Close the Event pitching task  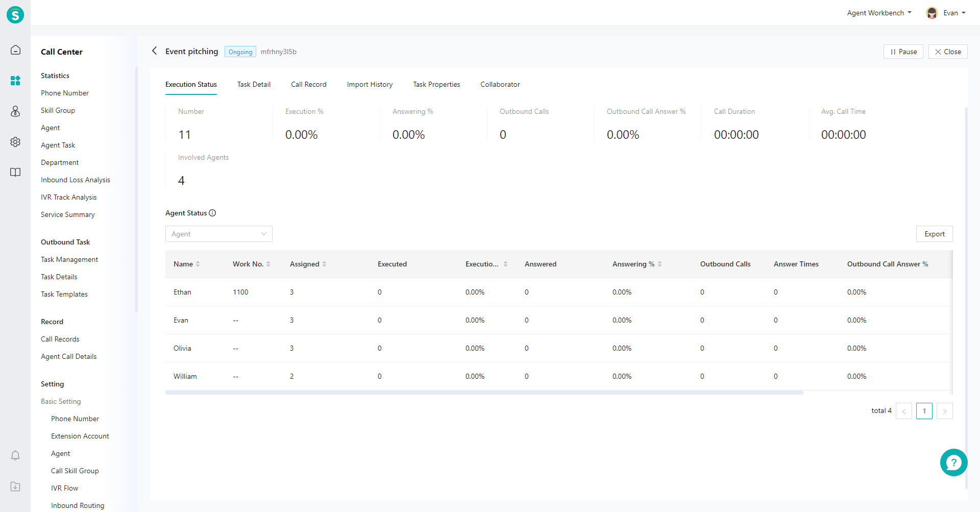(948, 52)
